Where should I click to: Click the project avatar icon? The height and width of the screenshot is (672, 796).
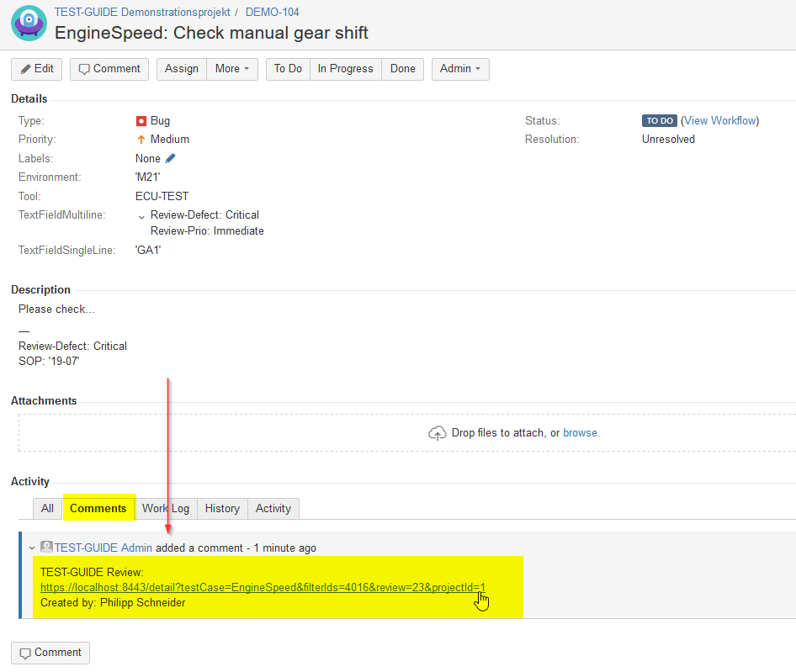tap(29, 23)
